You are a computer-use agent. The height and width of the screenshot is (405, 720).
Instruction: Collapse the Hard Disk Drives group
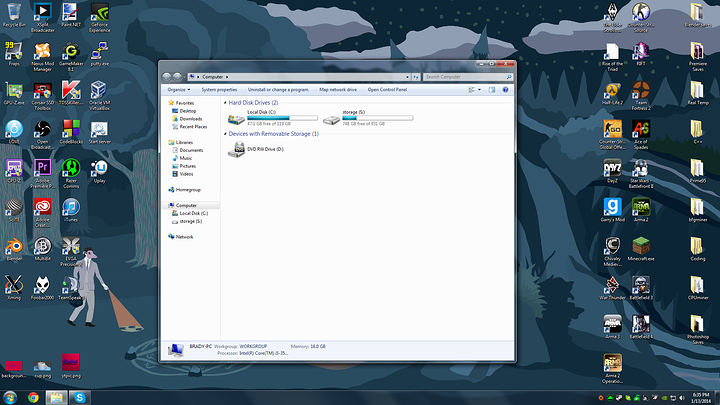224,102
